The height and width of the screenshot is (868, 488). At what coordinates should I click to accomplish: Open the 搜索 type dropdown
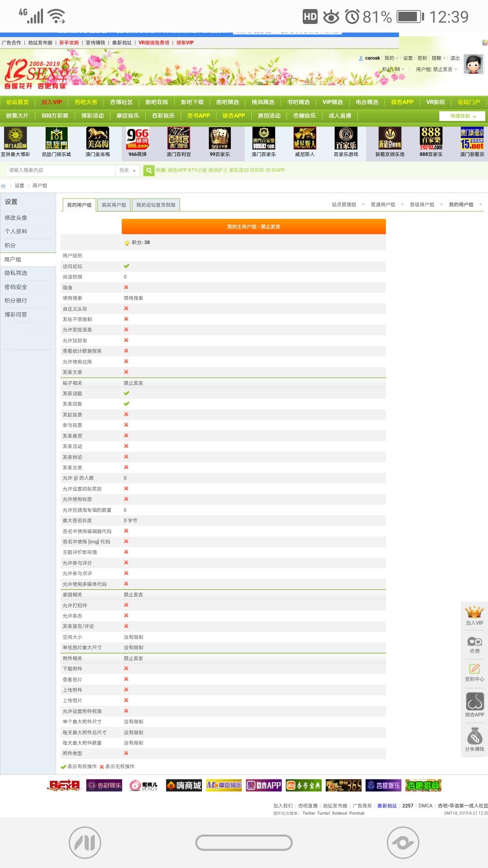tap(127, 170)
